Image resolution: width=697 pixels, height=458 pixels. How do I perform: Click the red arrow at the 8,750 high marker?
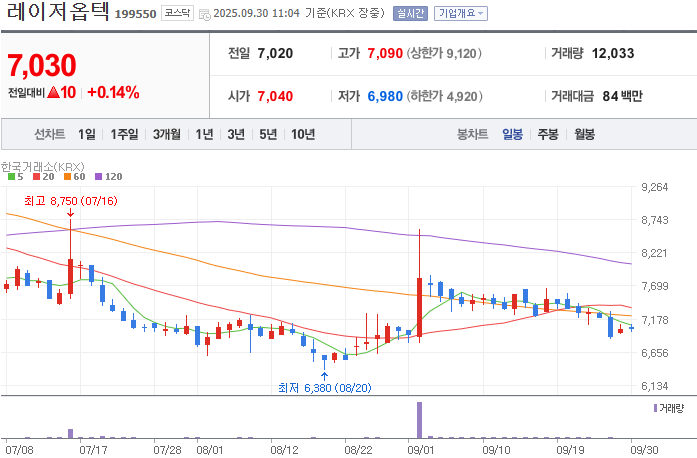(70, 213)
